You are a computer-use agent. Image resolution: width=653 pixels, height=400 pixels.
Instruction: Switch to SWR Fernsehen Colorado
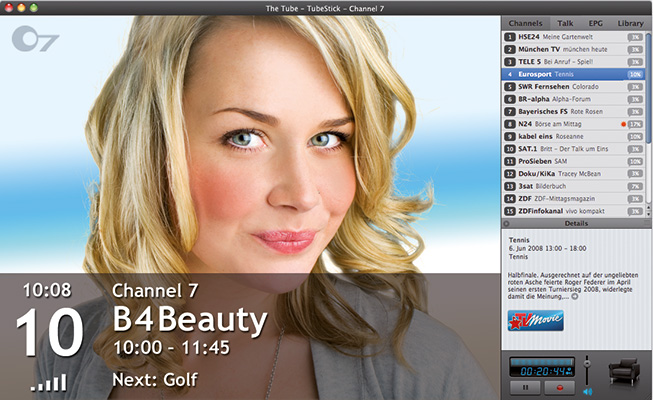573,87
